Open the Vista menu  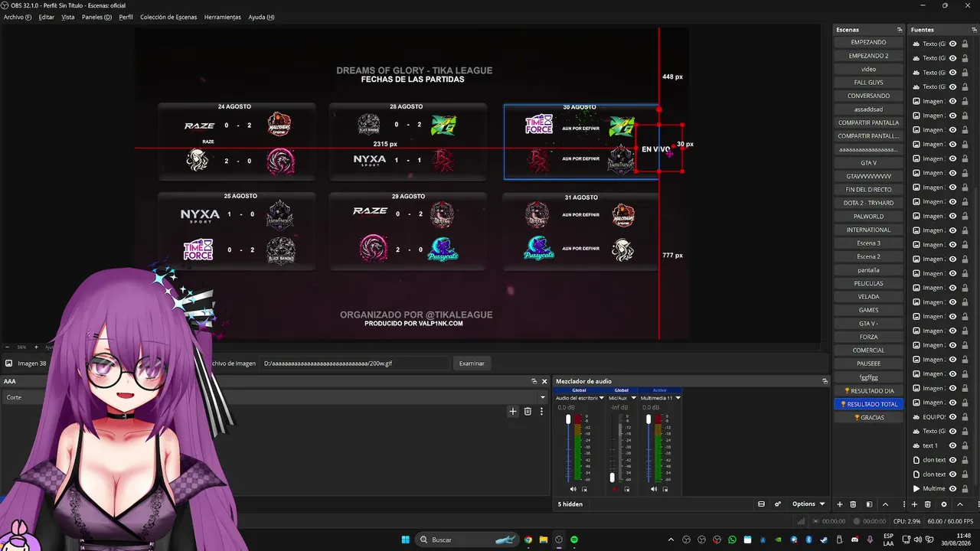[x=68, y=17]
